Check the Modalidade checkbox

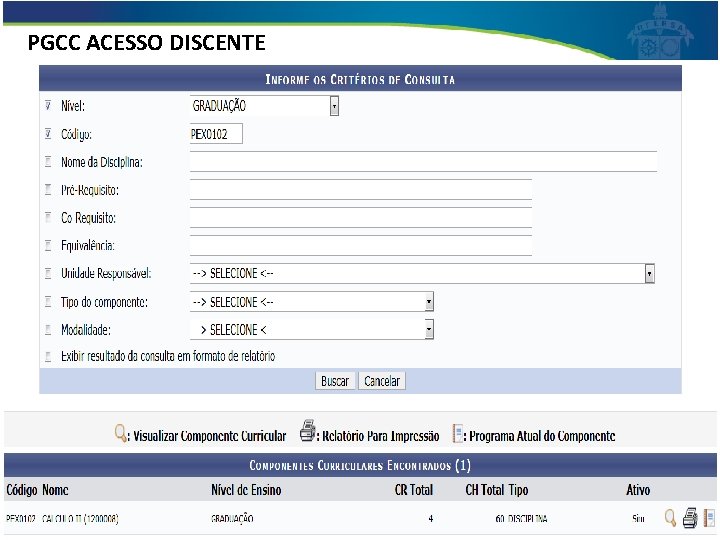[x=48, y=329]
